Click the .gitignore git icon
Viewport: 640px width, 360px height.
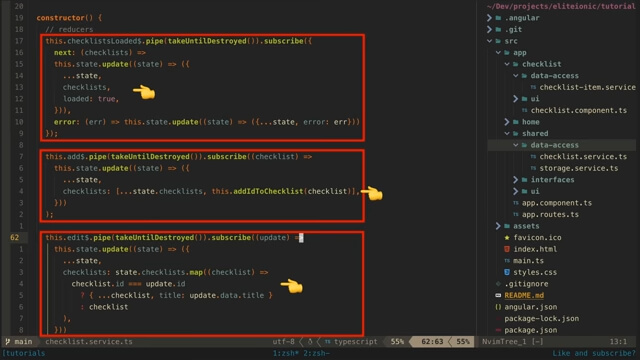[498, 284]
